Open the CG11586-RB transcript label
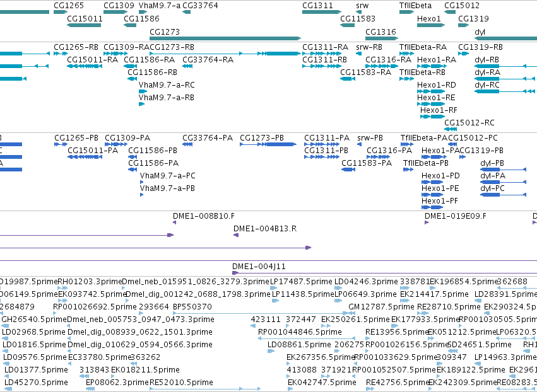This screenshot has width=537, height=392. click(x=153, y=72)
